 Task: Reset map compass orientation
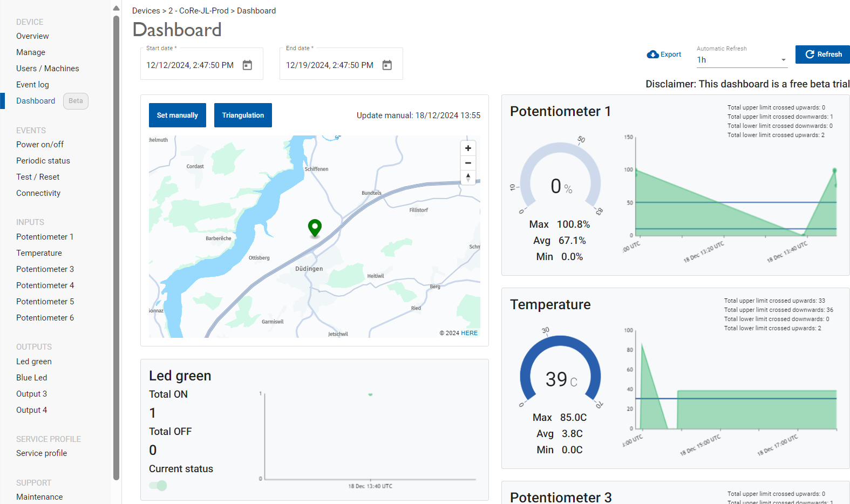coord(468,178)
